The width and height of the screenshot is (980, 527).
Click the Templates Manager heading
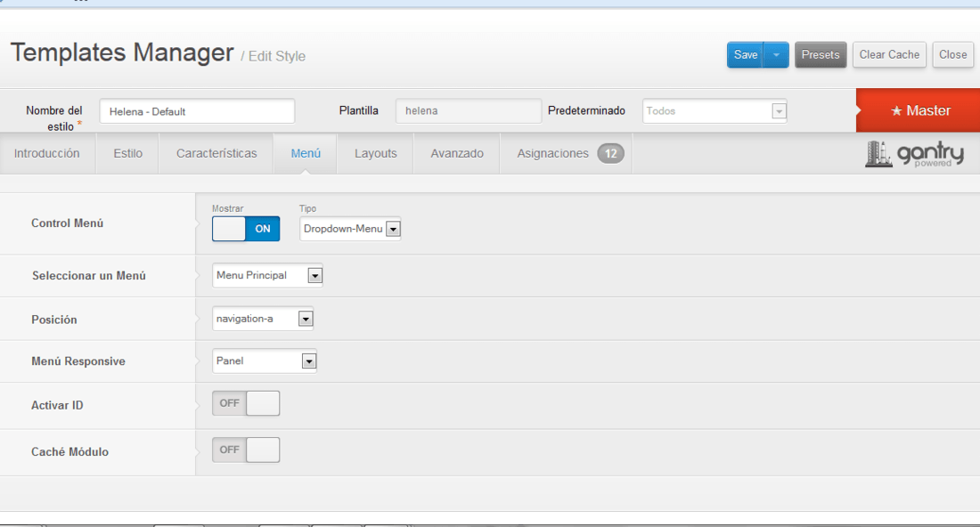(123, 53)
